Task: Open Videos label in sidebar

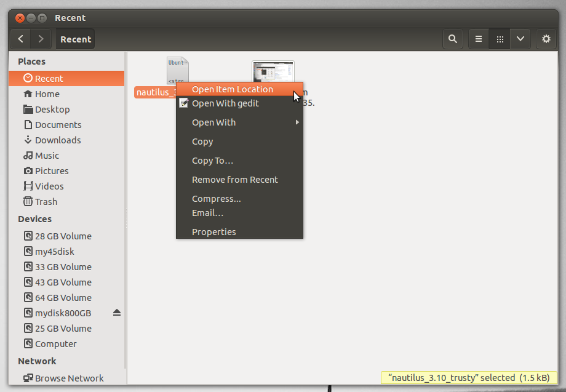Action: coord(49,186)
